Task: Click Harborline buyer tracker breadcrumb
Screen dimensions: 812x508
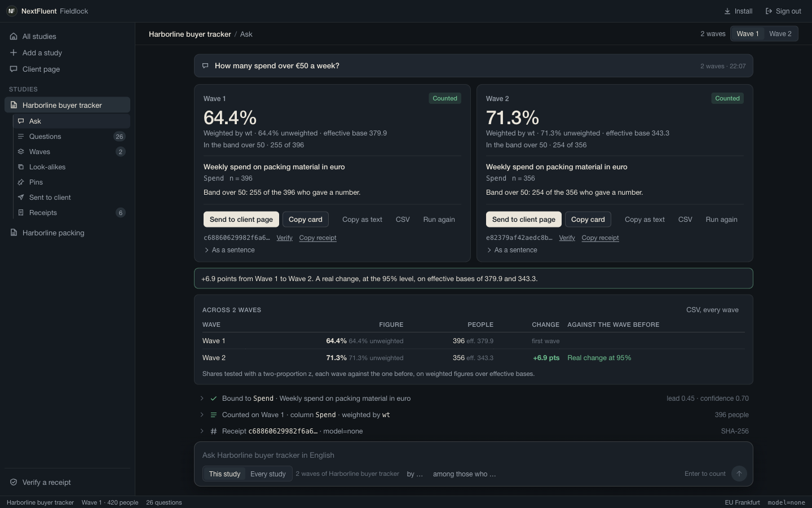Action: pyautogui.click(x=190, y=34)
